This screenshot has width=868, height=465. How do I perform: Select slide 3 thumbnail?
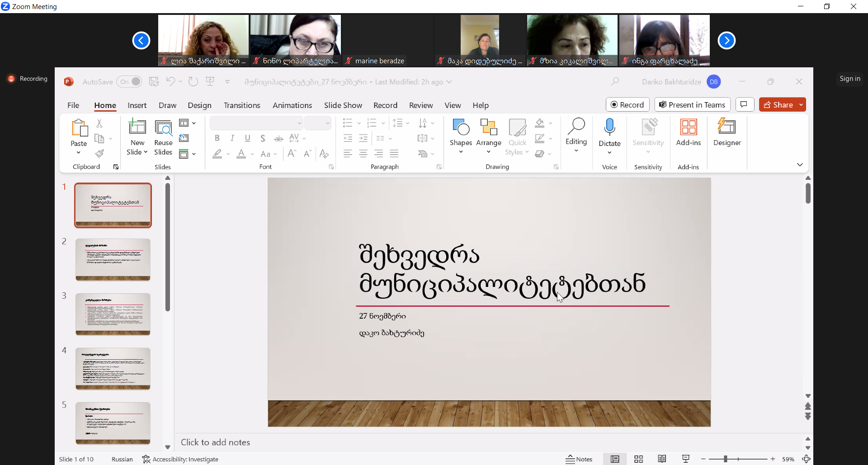[113, 314]
